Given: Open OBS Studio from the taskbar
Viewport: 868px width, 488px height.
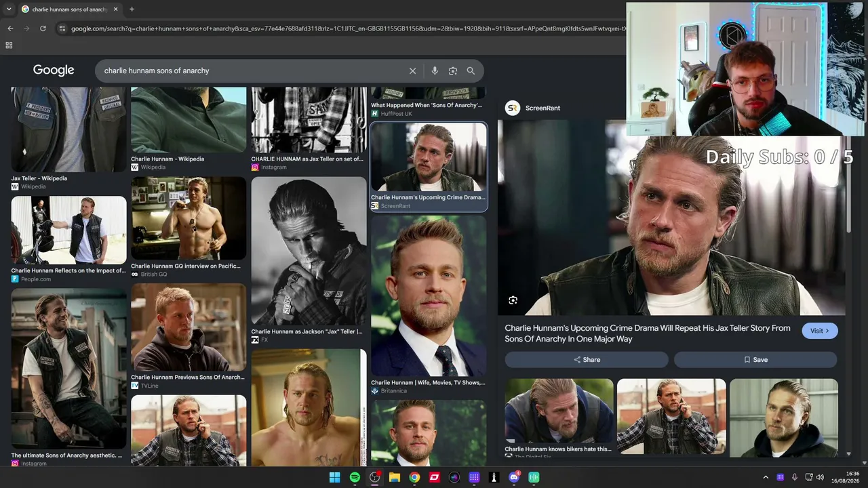Looking at the screenshot, I should pos(374,477).
